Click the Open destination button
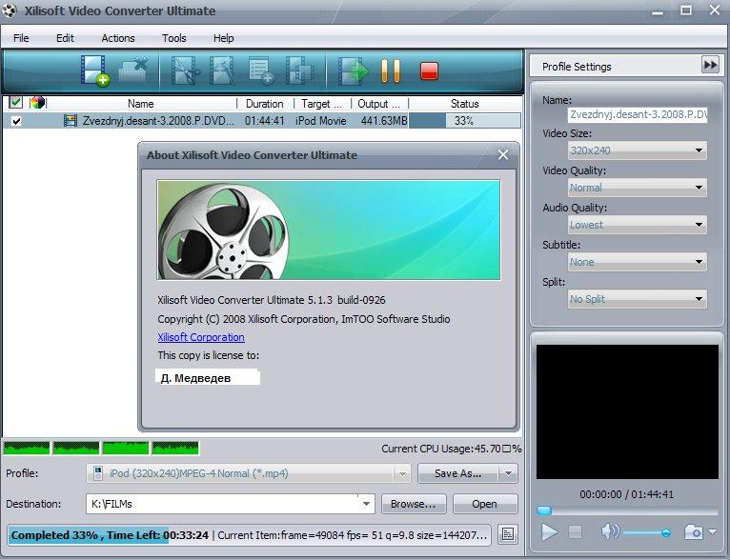Image resolution: width=730 pixels, height=560 pixels. pos(485,504)
